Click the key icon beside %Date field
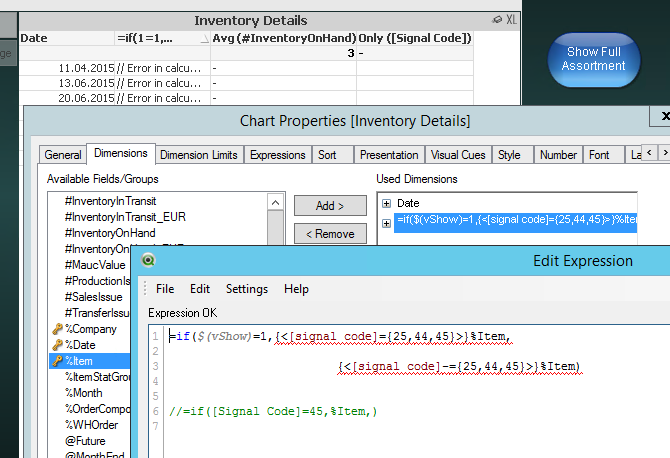670x458 pixels. pos(57,345)
